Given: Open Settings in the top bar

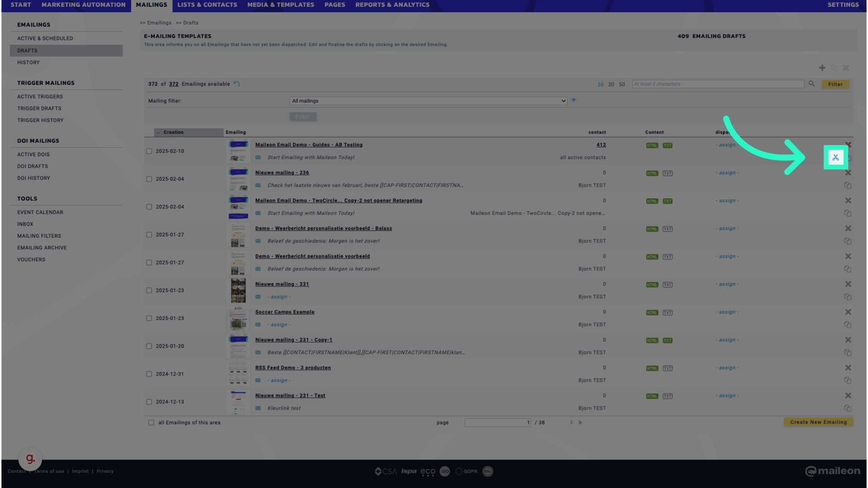Looking at the screenshot, I should 843,5.
